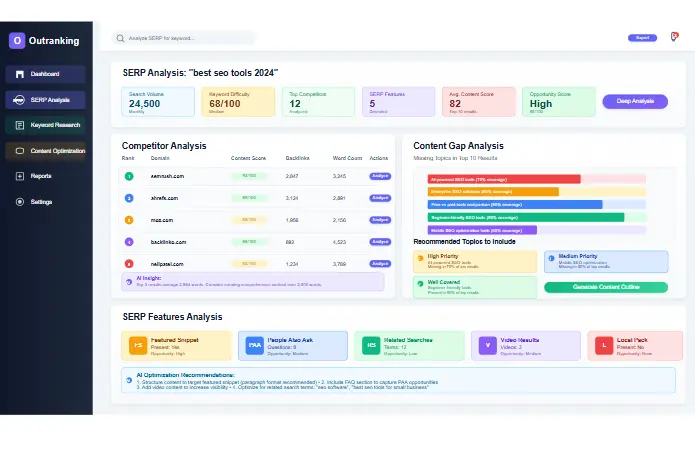Analyze the moz.com competitor row

tap(380, 220)
